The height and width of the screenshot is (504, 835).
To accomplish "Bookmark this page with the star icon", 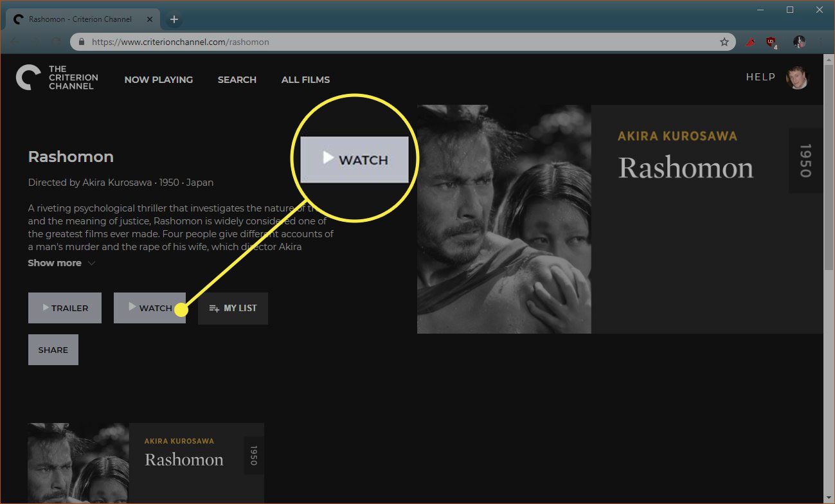I will point(724,42).
